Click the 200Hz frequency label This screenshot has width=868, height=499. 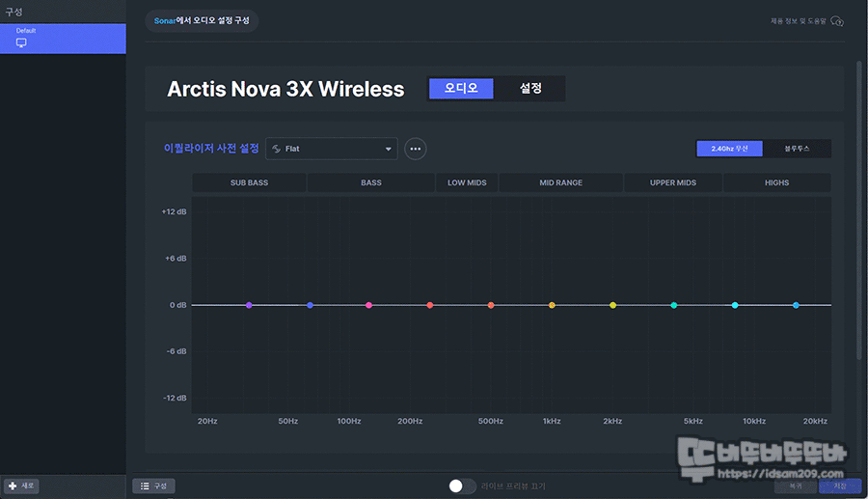pyautogui.click(x=410, y=421)
